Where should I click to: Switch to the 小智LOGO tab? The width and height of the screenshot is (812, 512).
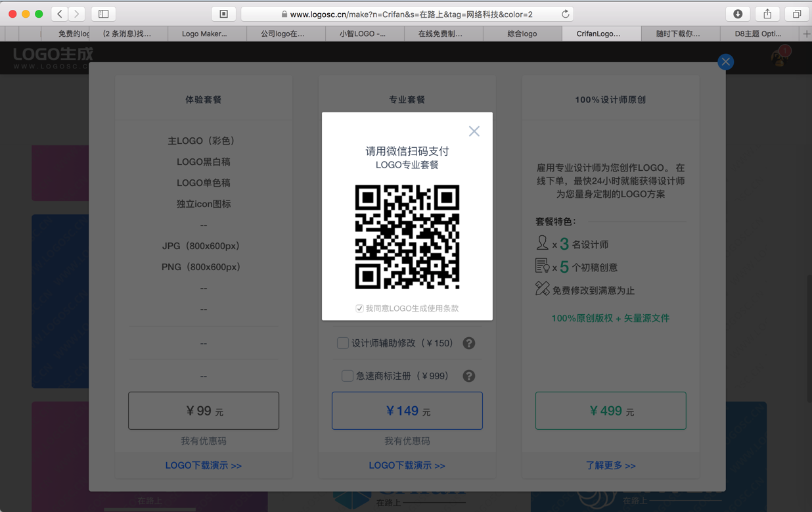[x=362, y=34]
